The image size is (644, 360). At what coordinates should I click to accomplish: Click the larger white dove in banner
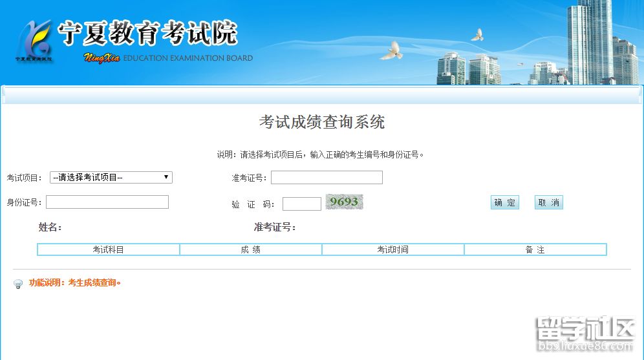pos(391,50)
